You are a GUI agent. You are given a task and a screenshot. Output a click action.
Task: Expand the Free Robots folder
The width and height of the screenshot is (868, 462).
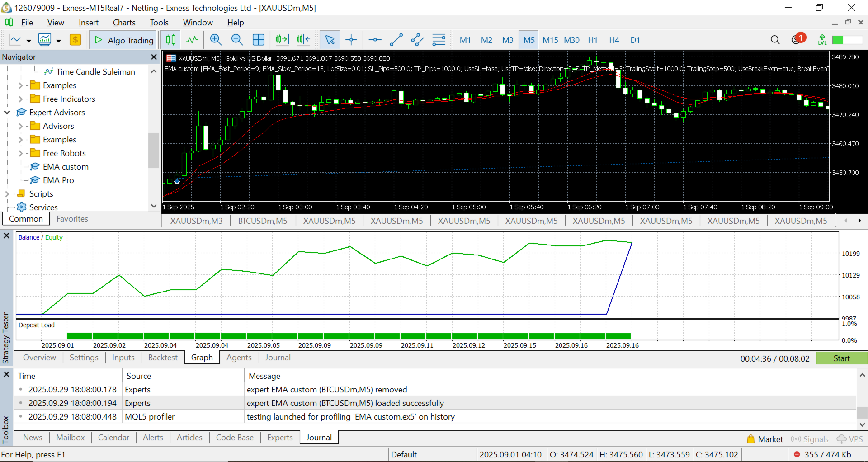coord(20,153)
